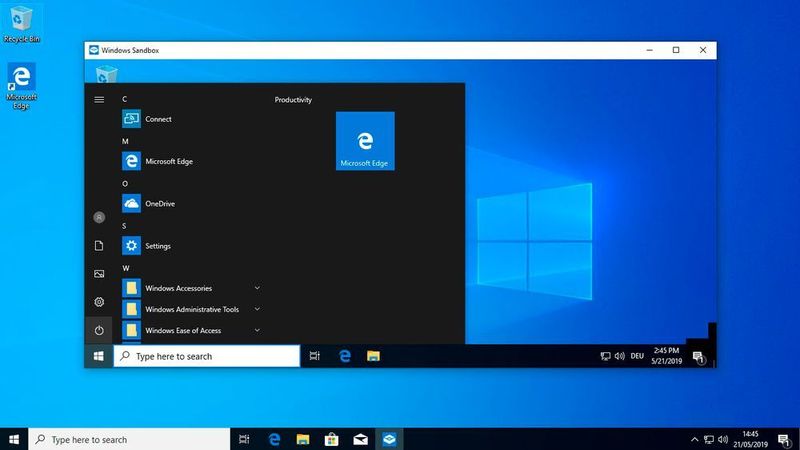Open Action Center in Sandbox taskbar

pyautogui.click(x=698, y=357)
